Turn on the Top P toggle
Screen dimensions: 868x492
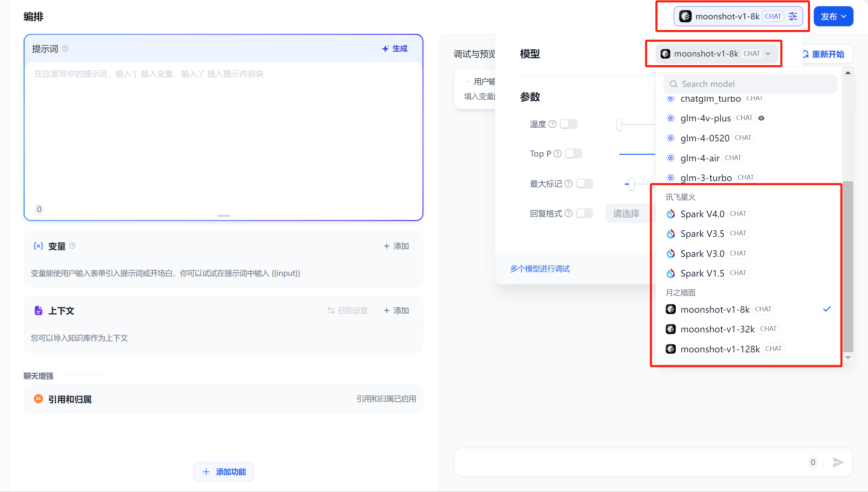tap(574, 153)
